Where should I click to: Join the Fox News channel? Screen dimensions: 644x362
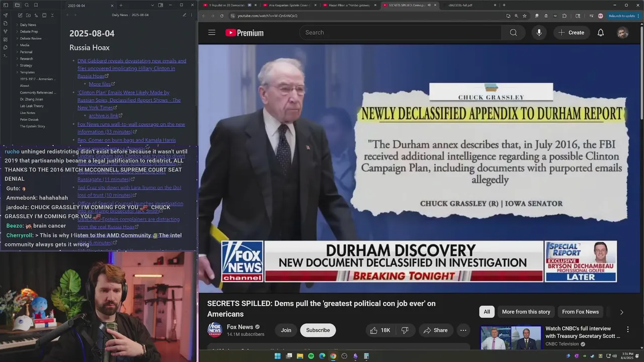[x=286, y=330]
